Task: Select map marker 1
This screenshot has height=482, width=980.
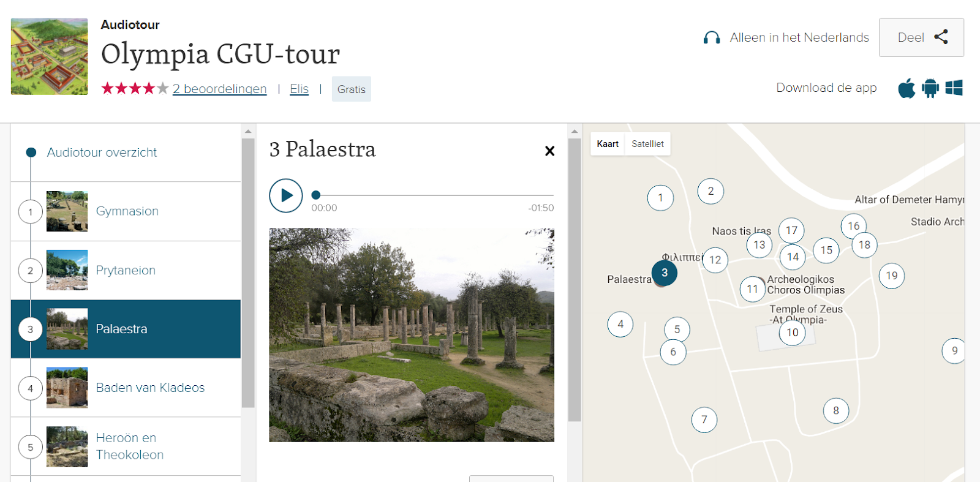Action: pos(660,198)
